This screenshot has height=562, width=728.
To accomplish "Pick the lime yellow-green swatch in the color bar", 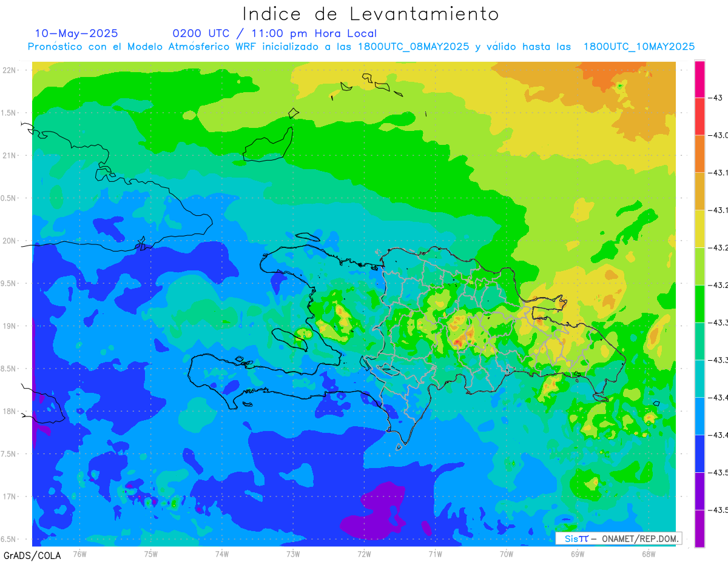I will [699, 266].
